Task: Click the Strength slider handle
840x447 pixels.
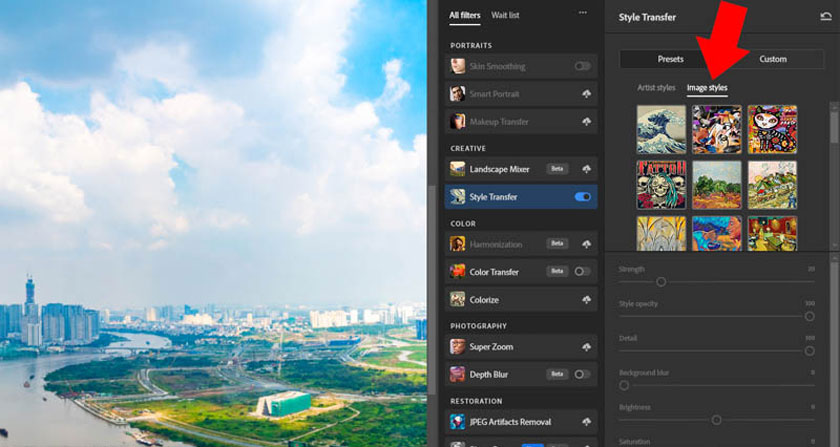Action: [661, 281]
